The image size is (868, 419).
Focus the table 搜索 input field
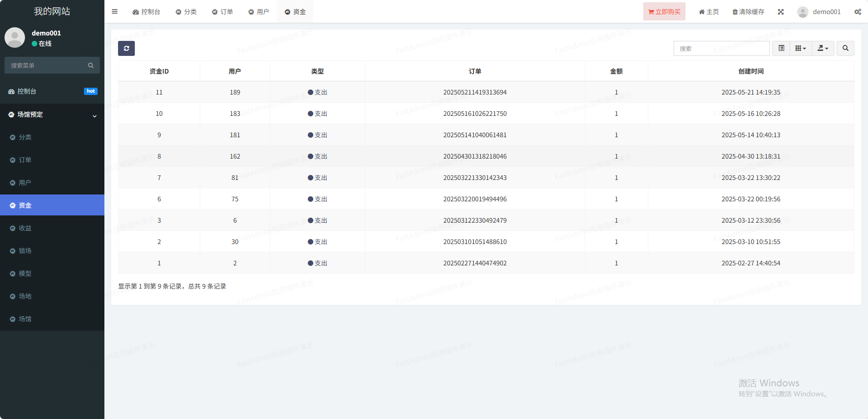point(721,49)
